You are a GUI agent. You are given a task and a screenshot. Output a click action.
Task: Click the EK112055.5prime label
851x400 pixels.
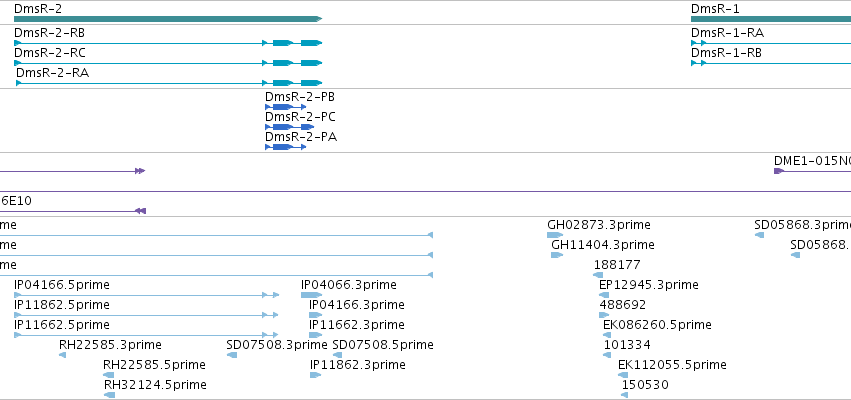[x=672, y=365]
